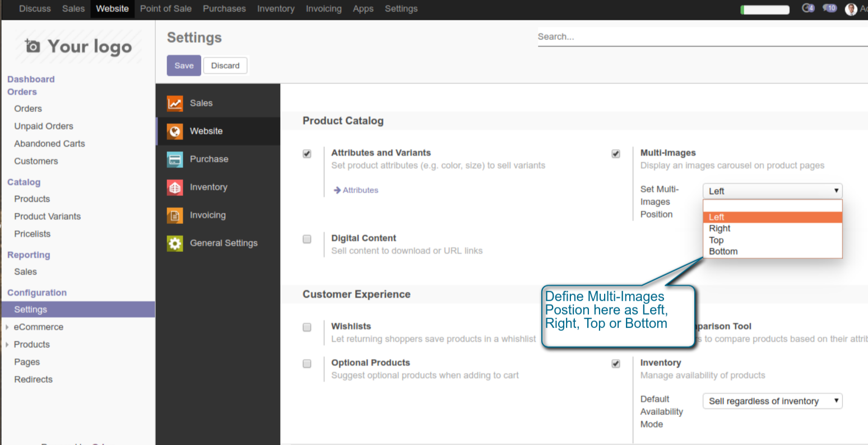Open Orders under Orders section
This screenshot has height=445, width=868.
pyautogui.click(x=28, y=109)
